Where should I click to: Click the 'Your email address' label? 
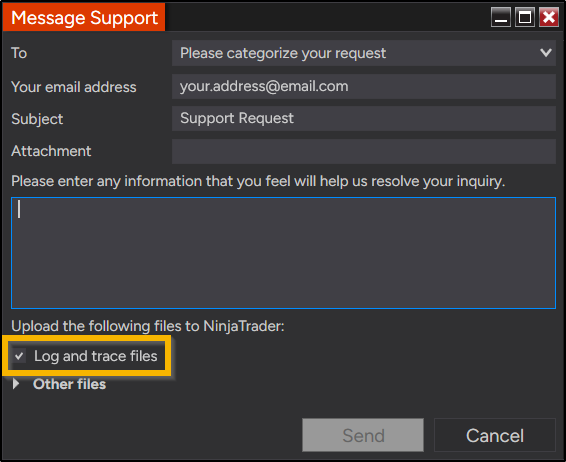click(74, 87)
